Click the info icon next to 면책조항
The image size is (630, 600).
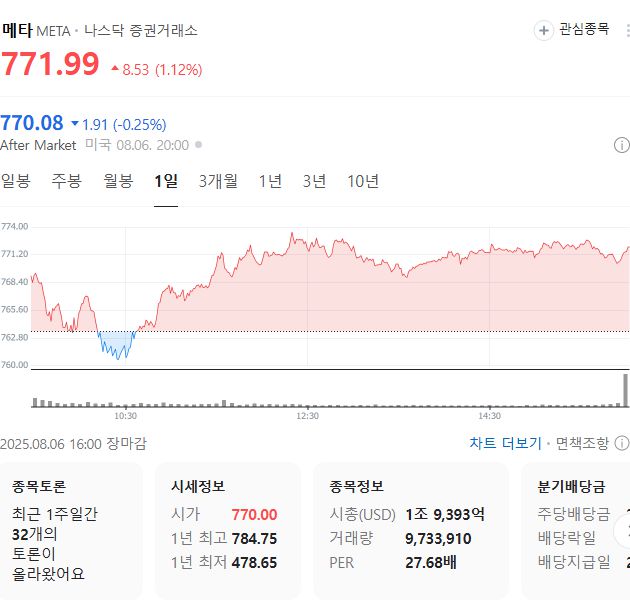[x=622, y=443]
